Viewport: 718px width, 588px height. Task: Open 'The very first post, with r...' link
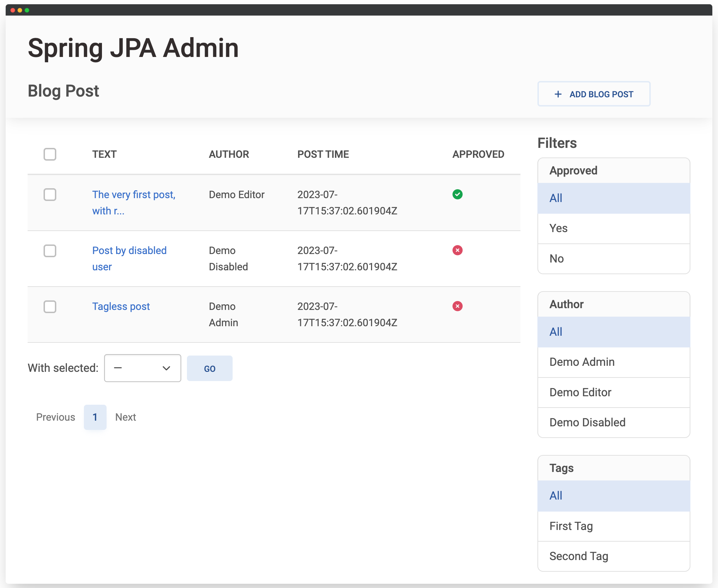(134, 203)
